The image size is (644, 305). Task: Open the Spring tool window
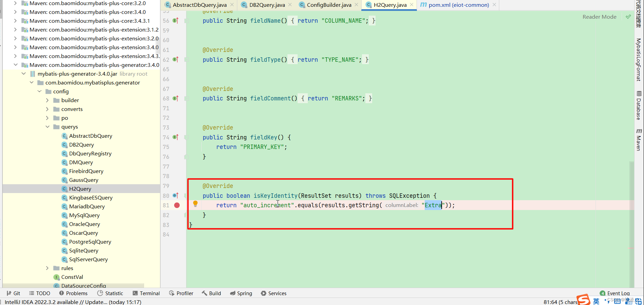(241, 293)
